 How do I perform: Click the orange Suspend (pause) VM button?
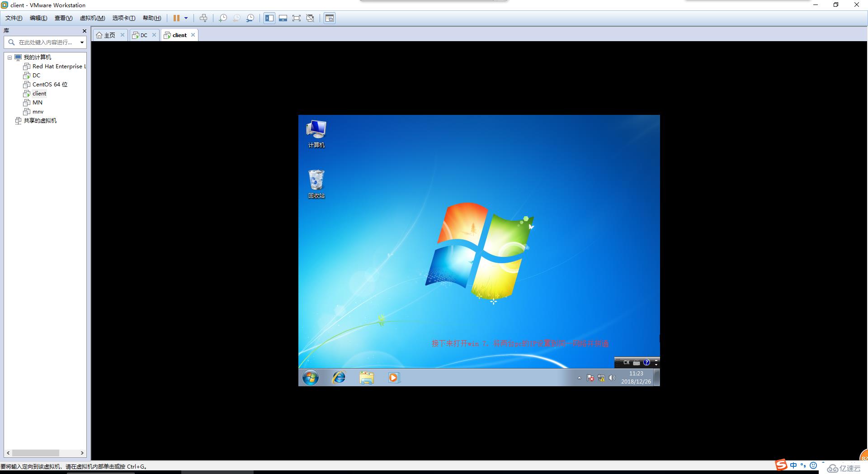click(x=176, y=18)
